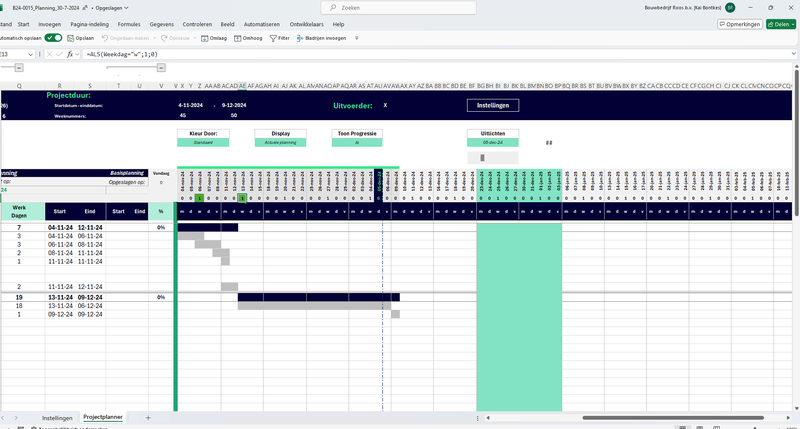Viewport: 800px width, 429px height.
Task: Click the grey Gantt bar for 13-11-24 to 06-12-24
Action: [x=314, y=306]
